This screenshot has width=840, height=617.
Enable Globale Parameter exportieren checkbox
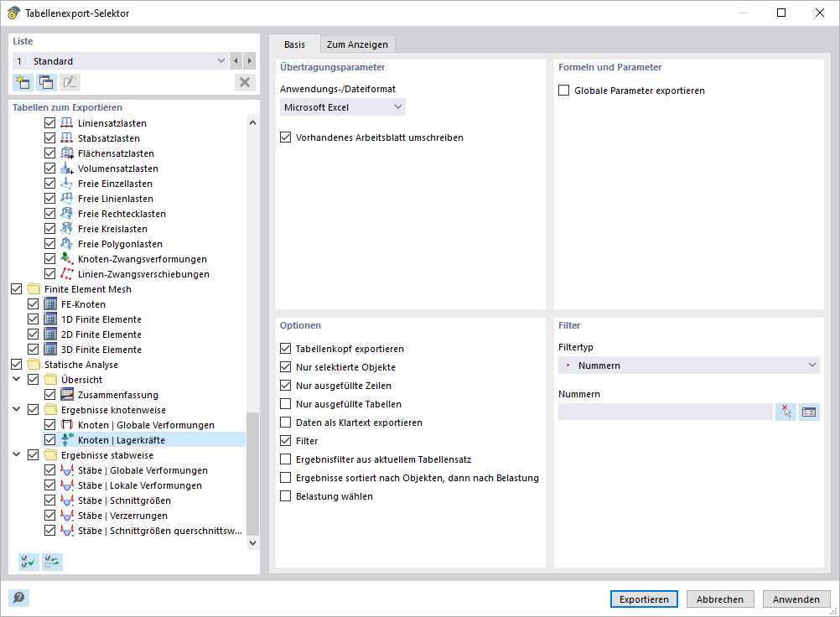pyautogui.click(x=564, y=91)
